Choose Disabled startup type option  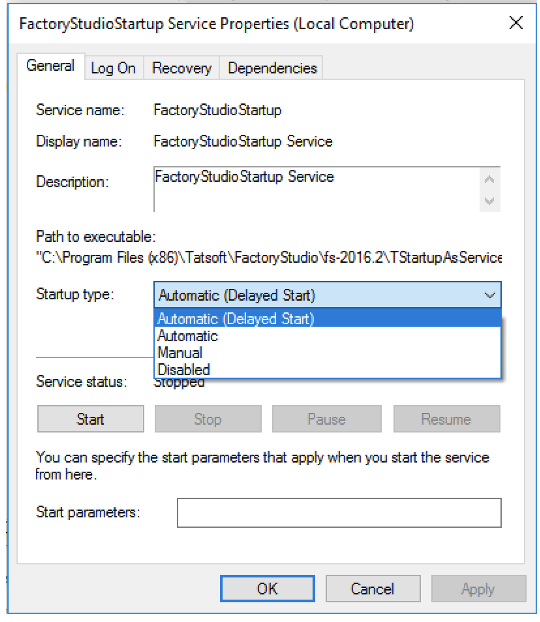pyautogui.click(x=327, y=369)
